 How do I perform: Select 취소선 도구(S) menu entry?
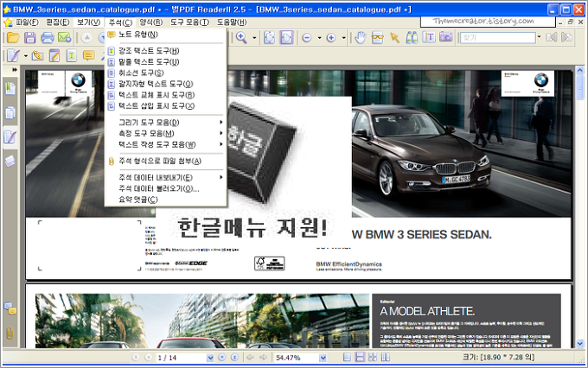click(x=166, y=73)
